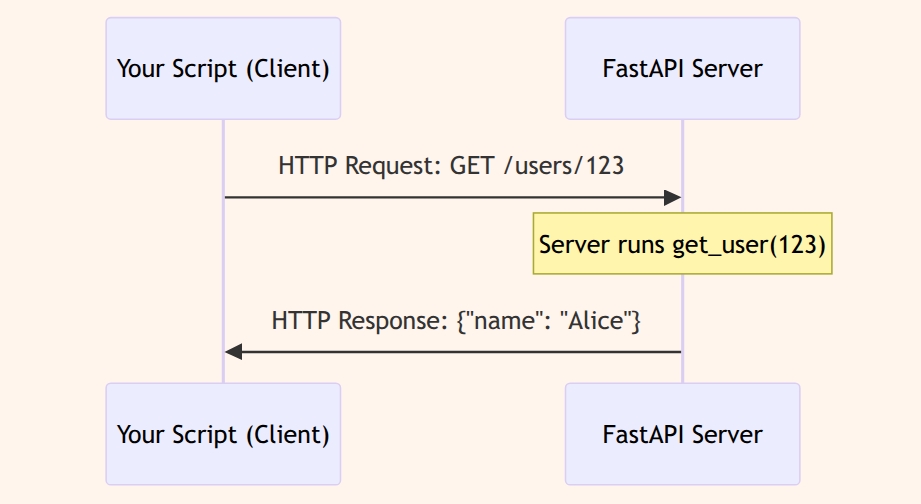921x504 pixels.
Task: Click the top "FastAPI Server" box
Action: [683, 69]
